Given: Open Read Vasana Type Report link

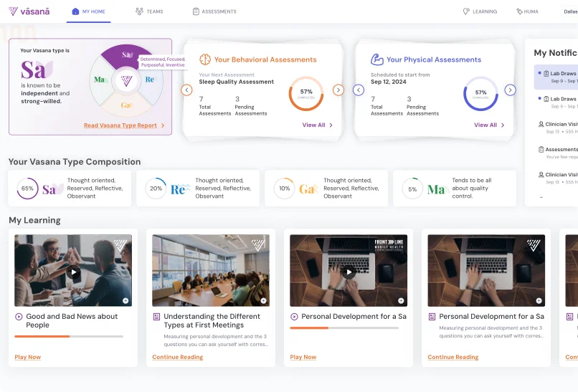Looking at the screenshot, I should tap(124, 125).
